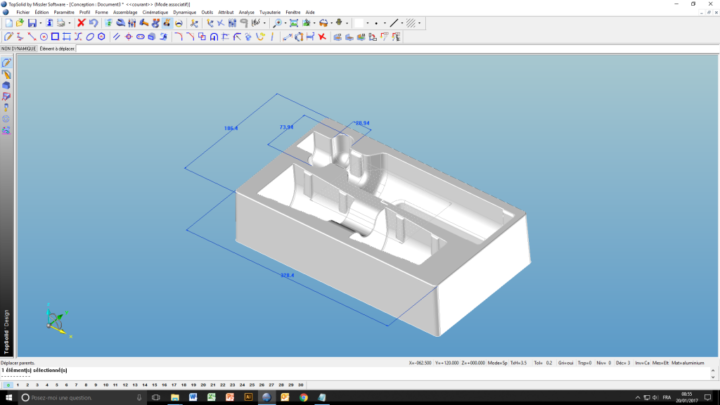Open the Sketch context in left sidebar
The image size is (720, 405).
(7, 62)
